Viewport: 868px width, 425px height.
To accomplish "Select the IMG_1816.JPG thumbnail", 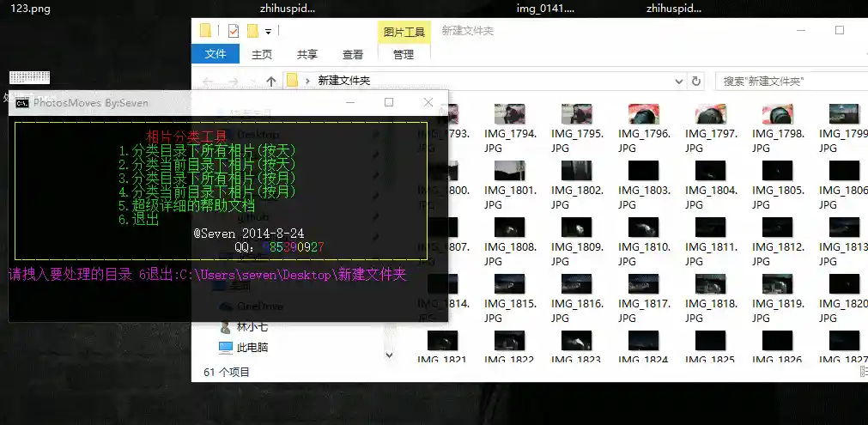I will click(577, 284).
